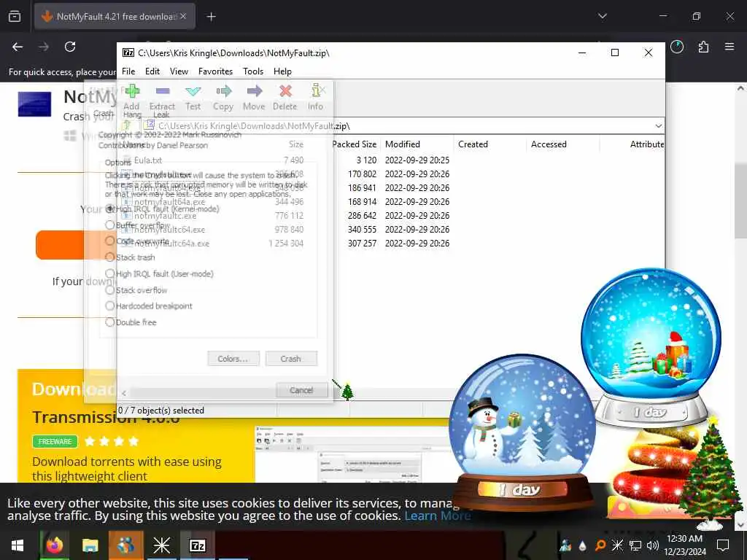Open the Info icon in 7-Zip toolbar

pos(315,90)
